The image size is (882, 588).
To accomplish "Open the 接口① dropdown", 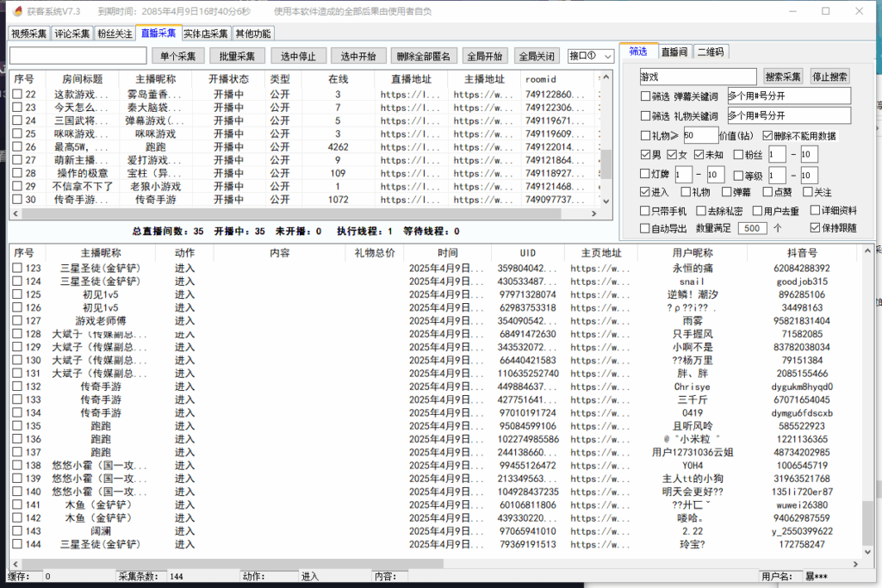I will pos(591,56).
